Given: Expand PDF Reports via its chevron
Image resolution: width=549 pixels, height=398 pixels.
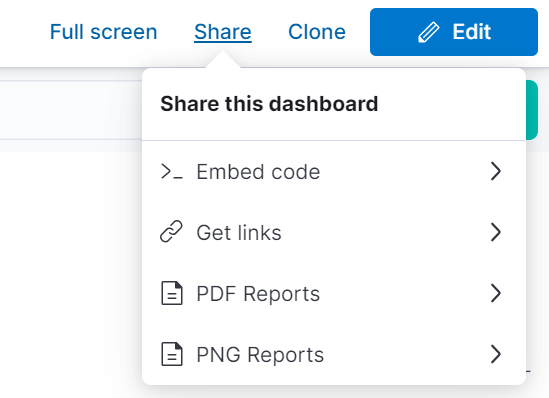Looking at the screenshot, I should 496,293.
